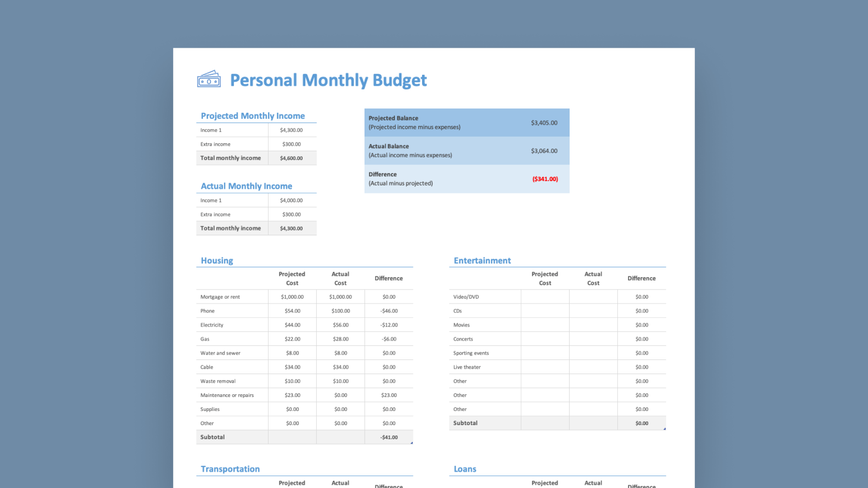Click the Housing Subtotal difference -$41.00
The height and width of the screenshot is (488, 868).
click(389, 438)
